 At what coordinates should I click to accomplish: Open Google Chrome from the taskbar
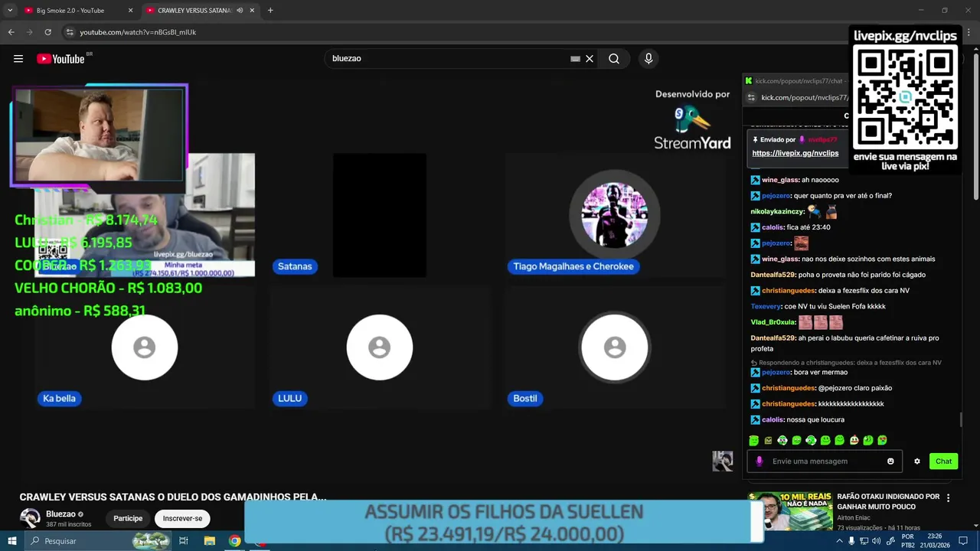[x=235, y=541]
